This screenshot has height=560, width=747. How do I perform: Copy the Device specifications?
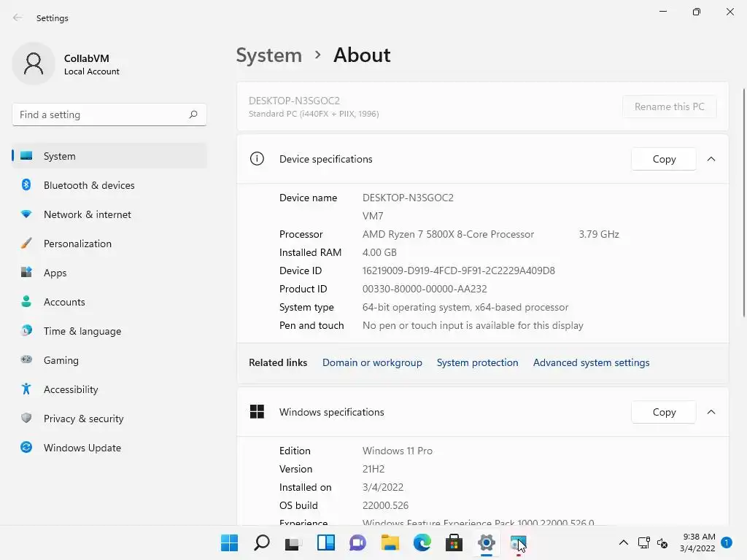point(664,159)
